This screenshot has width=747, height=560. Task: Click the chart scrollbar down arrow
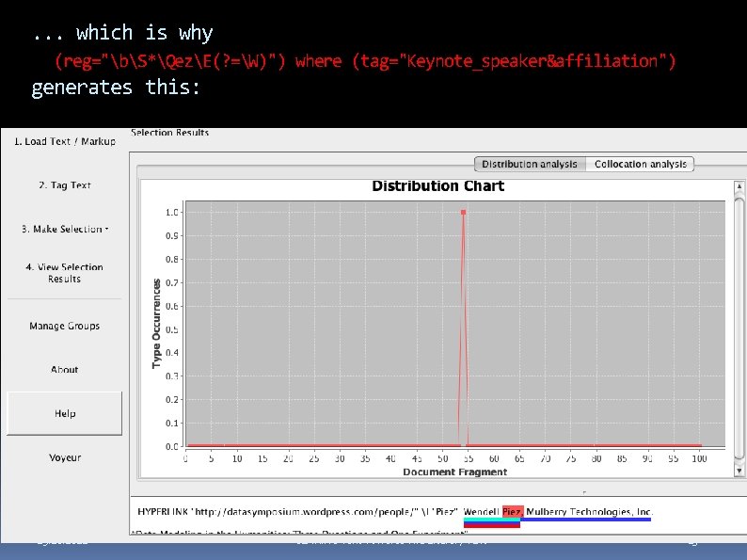[739, 471]
